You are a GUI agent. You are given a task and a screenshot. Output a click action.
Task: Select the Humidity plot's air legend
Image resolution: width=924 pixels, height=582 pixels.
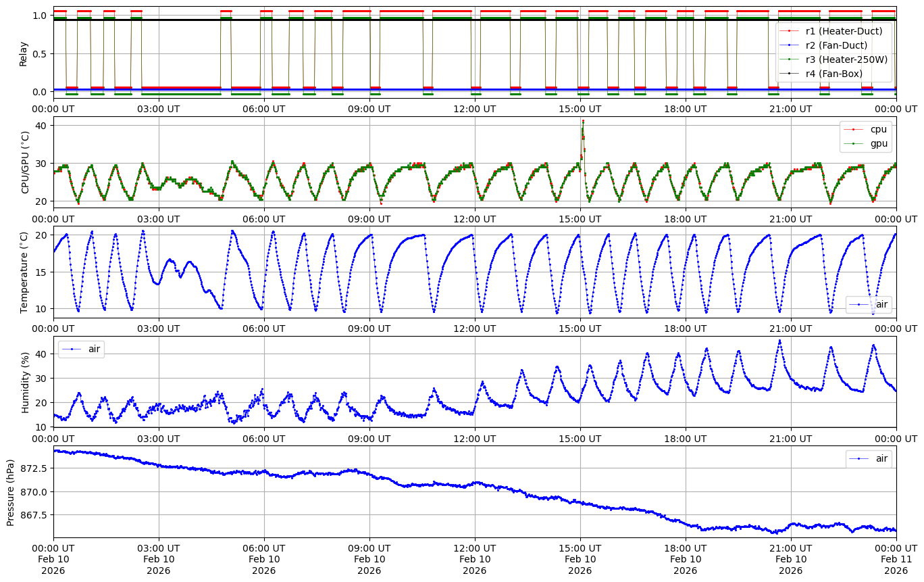pyautogui.click(x=81, y=349)
